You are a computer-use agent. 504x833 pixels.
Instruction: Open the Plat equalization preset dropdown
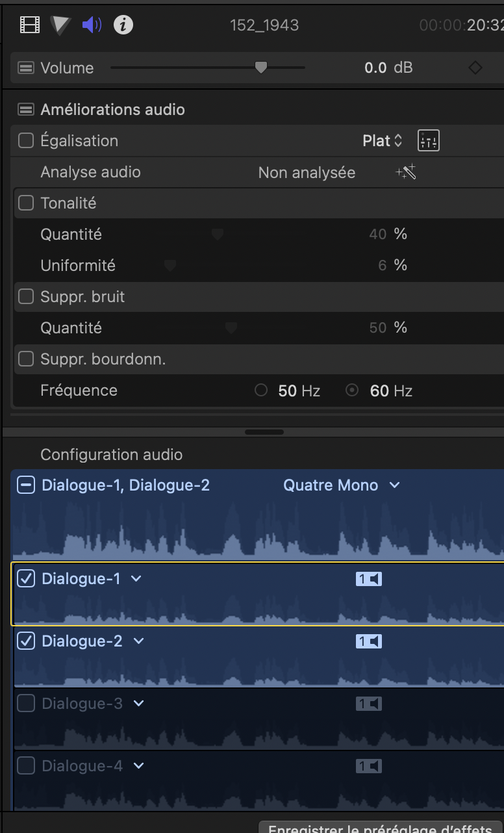[383, 140]
